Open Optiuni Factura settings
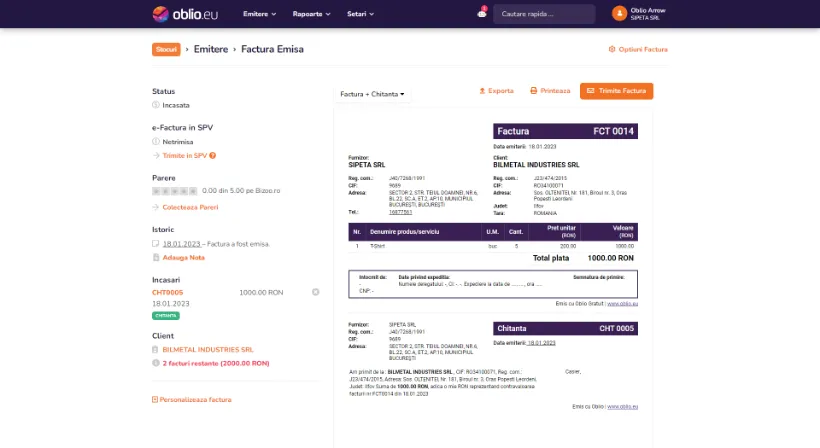This screenshot has width=820, height=448. tap(638, 49)
